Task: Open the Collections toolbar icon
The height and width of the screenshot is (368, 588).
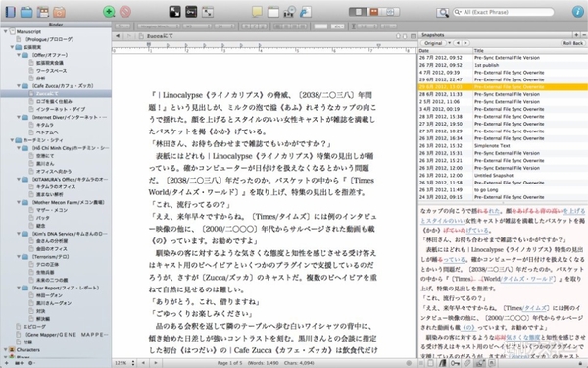Action: point(26,12)
